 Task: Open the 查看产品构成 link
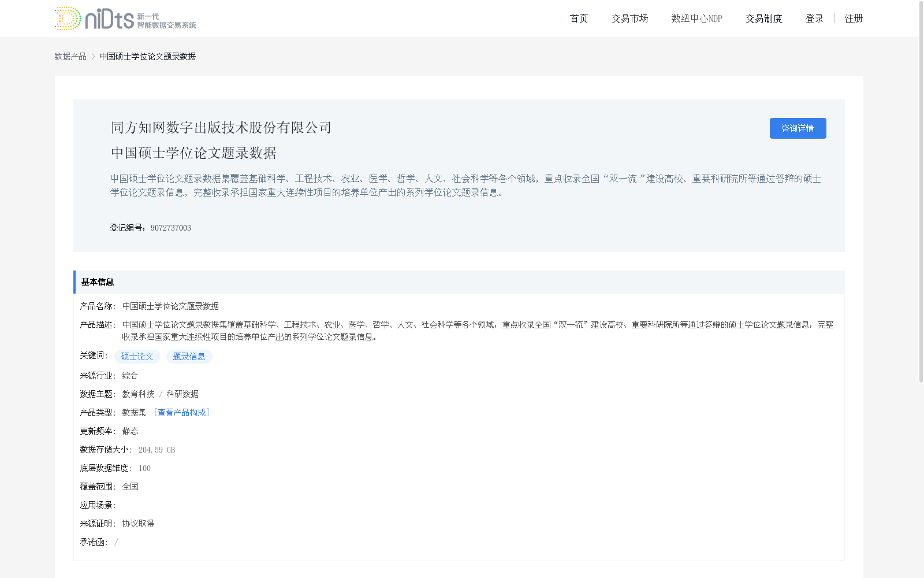point(182,413)
